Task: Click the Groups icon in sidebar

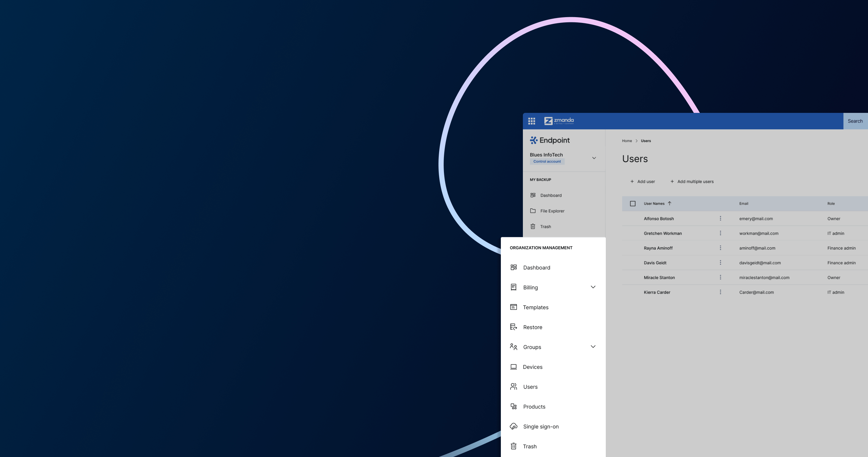Action: pos(513,347)
